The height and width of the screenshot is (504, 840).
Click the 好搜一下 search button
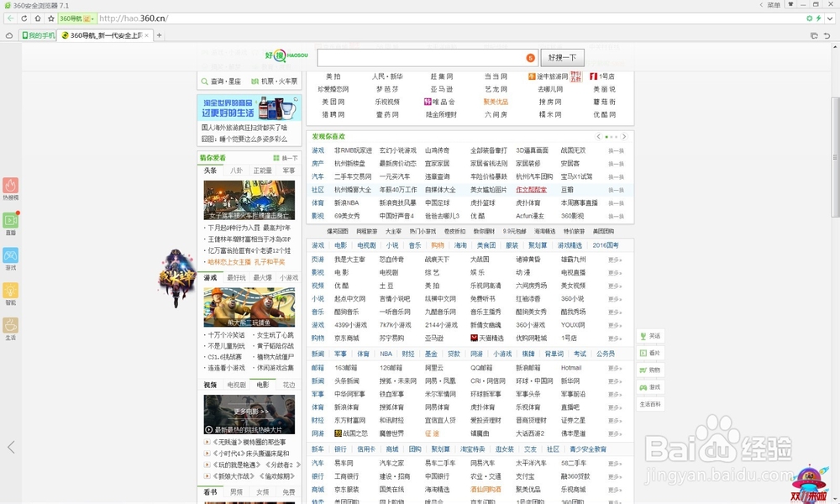(x=563, y=57)
